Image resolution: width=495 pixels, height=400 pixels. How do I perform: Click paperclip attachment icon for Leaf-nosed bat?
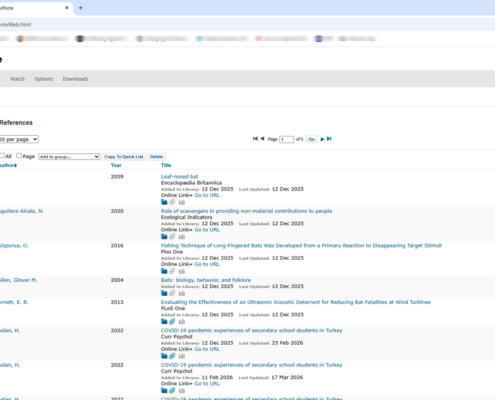172,202
